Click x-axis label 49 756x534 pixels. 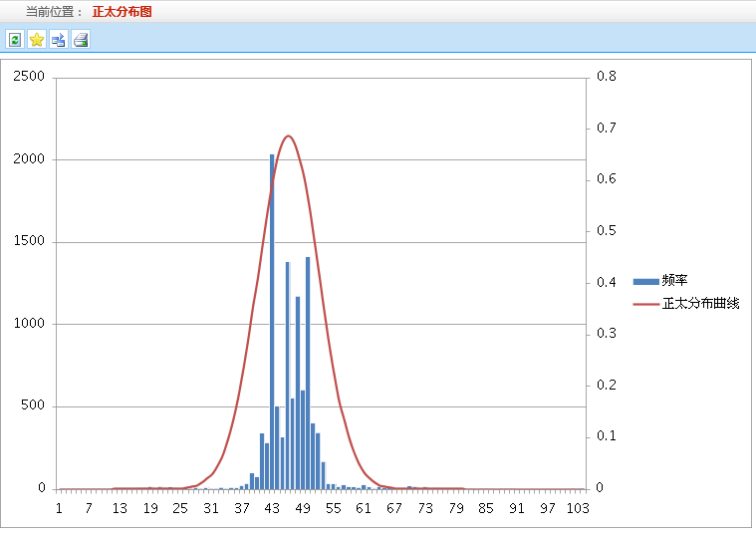[x=303, y=508]
